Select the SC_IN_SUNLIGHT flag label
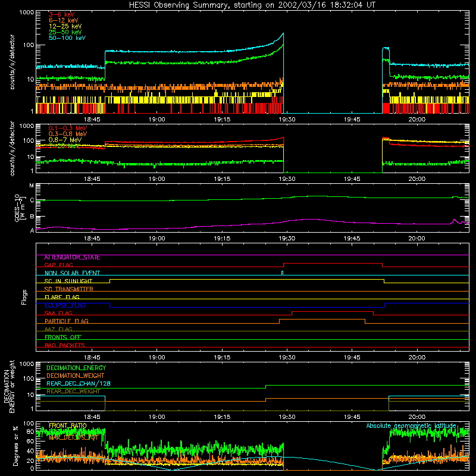The width and height of the screenshot is (476, 476). pos(68,281)
